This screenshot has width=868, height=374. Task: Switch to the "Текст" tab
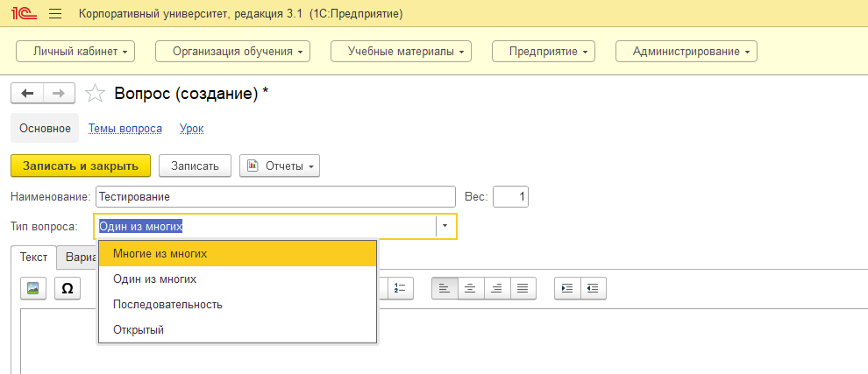pos(34,258)
